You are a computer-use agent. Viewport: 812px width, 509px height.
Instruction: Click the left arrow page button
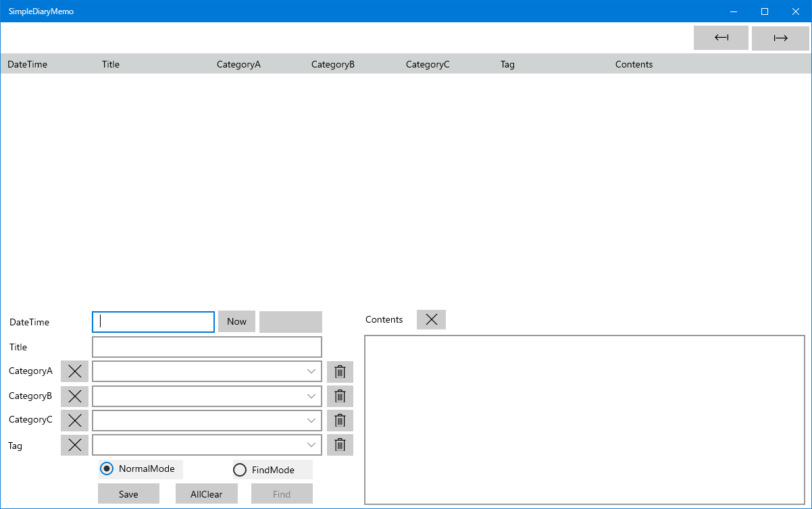[x=721, y=38]
